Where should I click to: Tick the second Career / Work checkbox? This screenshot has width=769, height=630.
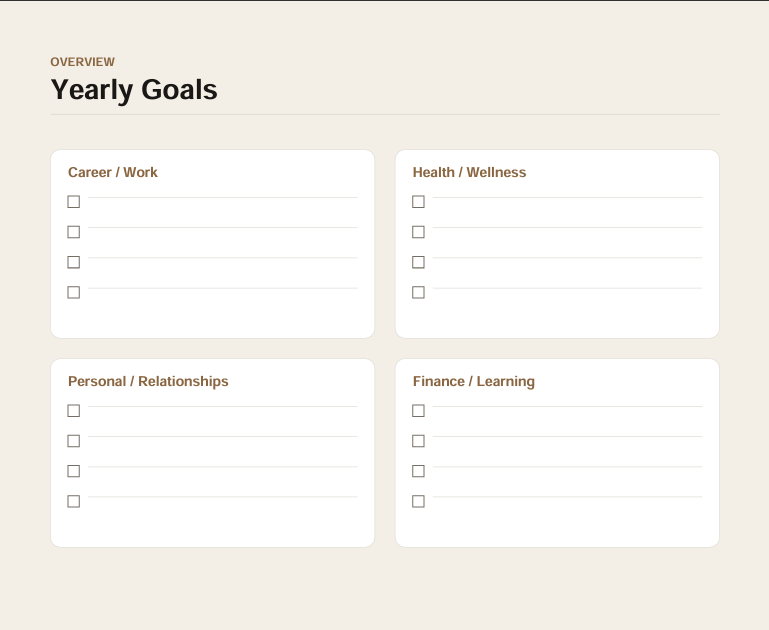click(x=74, y=232)
